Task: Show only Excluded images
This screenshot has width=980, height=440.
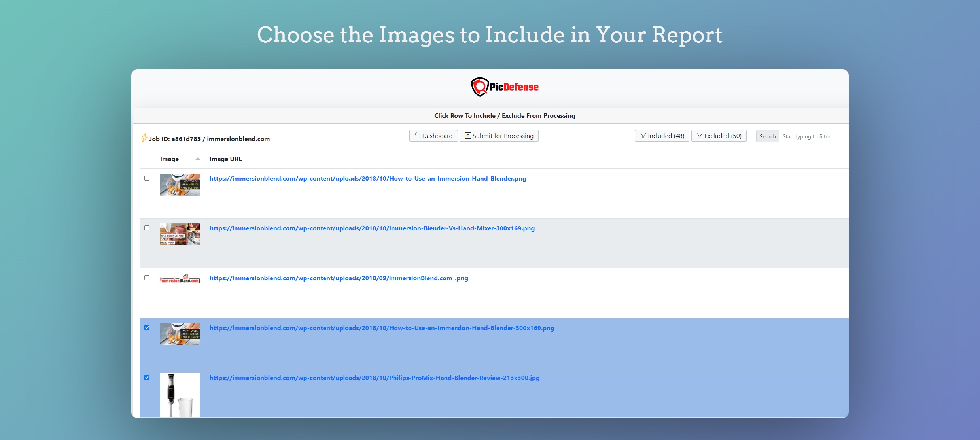Action: [719, 136]
